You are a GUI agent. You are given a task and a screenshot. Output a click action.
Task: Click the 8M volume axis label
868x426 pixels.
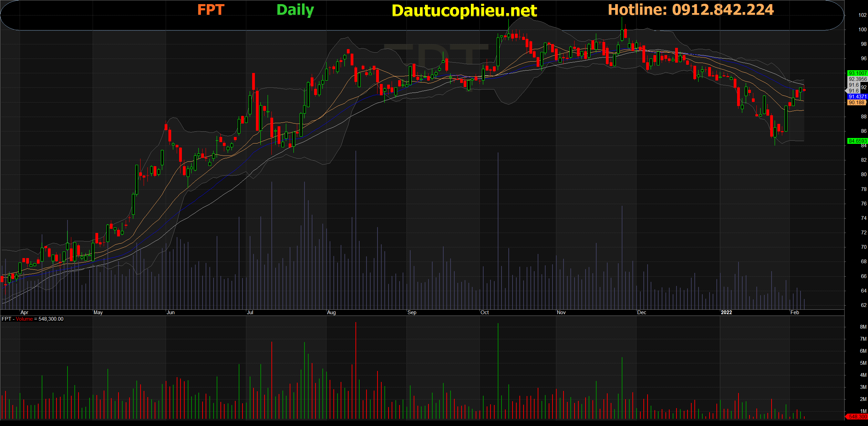tap(863, 327)
